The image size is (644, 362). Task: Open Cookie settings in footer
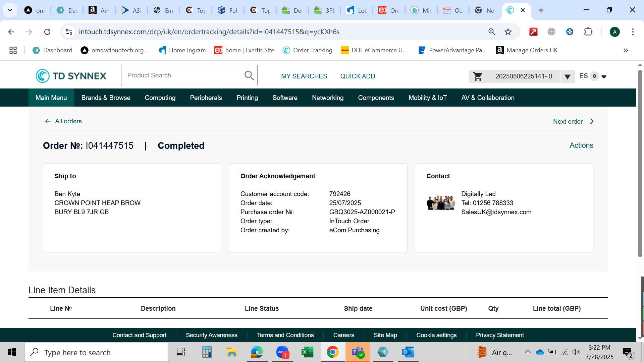coord(436,335)
